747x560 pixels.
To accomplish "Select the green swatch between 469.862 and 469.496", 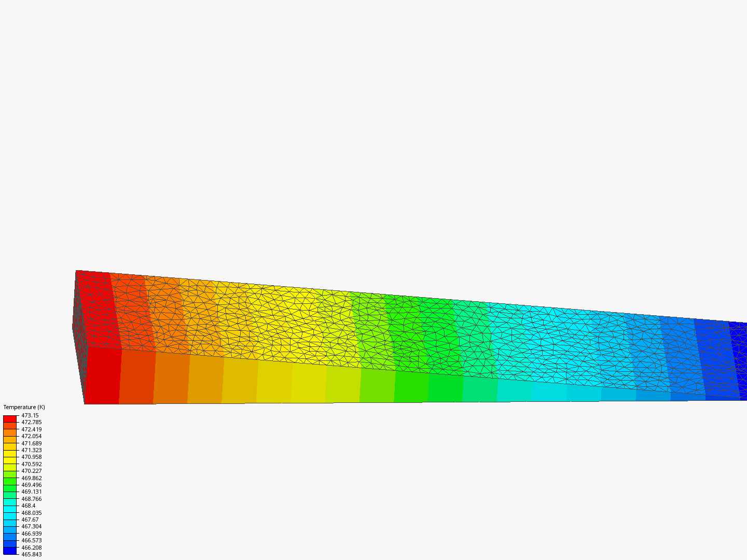I will point(10,481).
